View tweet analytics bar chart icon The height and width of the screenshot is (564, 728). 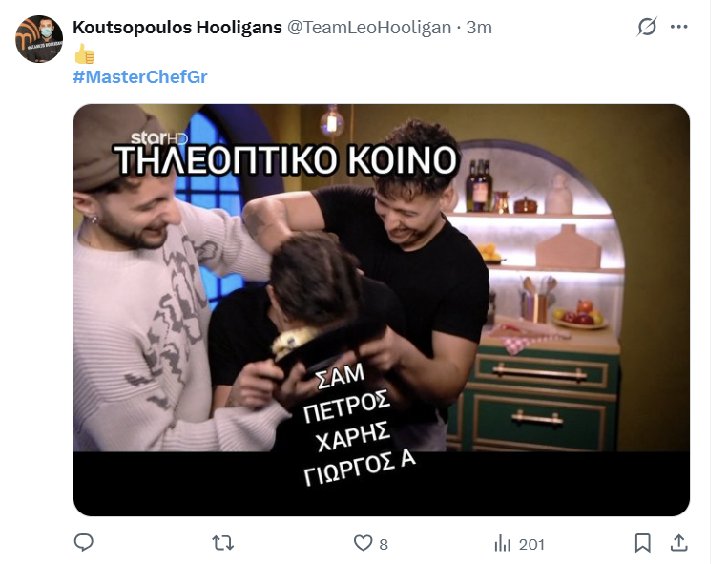(503, 543)
